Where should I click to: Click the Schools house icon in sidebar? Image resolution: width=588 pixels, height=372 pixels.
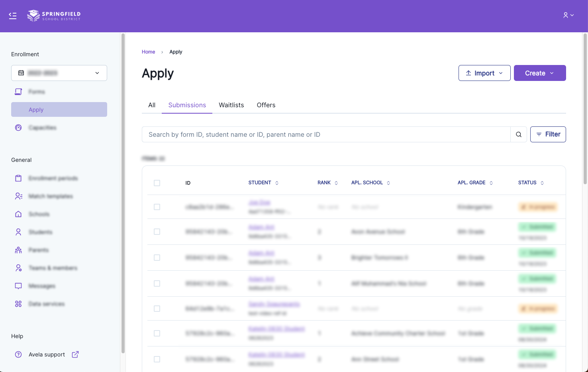18,214
